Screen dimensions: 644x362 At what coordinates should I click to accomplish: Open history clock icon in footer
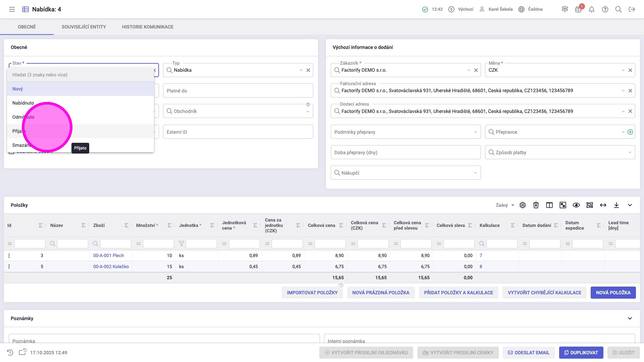(x=10, y=353)
